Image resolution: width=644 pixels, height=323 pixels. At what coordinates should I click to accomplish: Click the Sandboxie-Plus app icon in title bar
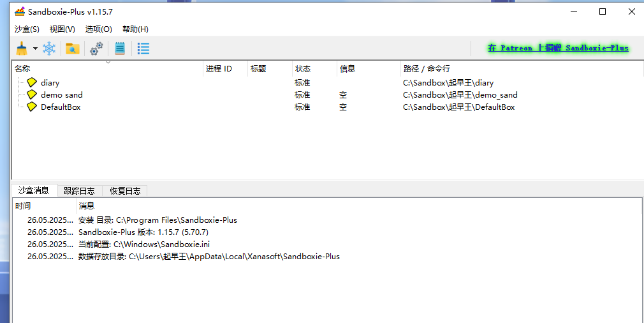click(x=20, y=11)
